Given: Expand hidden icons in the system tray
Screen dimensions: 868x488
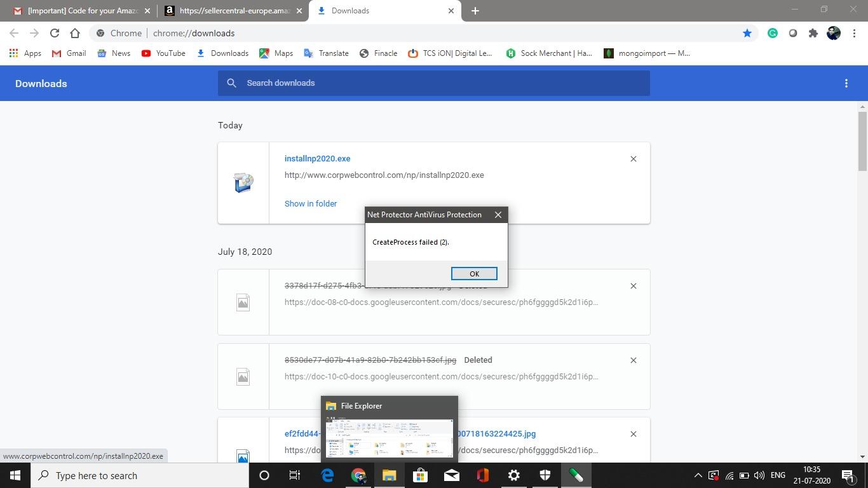Looking at the screenshot, I should click(x=699, y=475).
